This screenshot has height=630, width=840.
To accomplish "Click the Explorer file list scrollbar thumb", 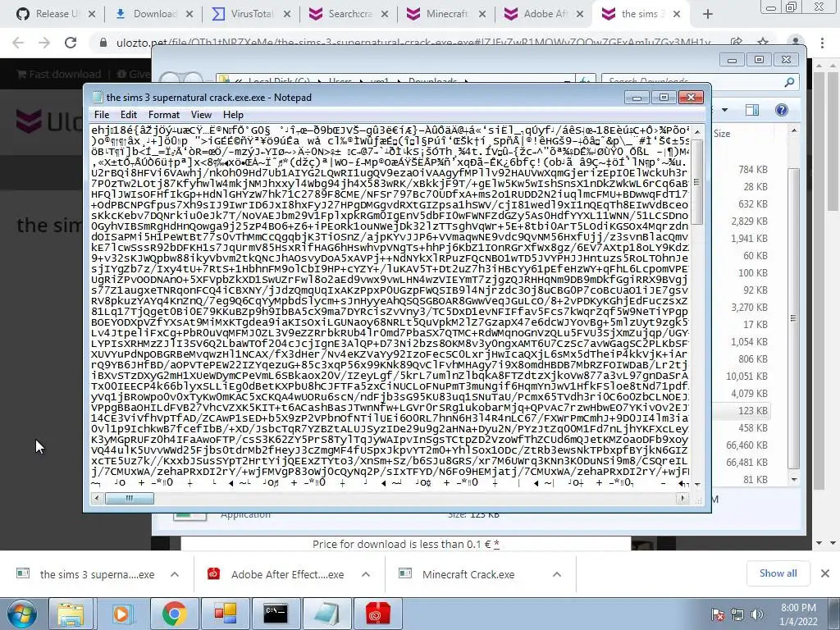I will 794,318.
